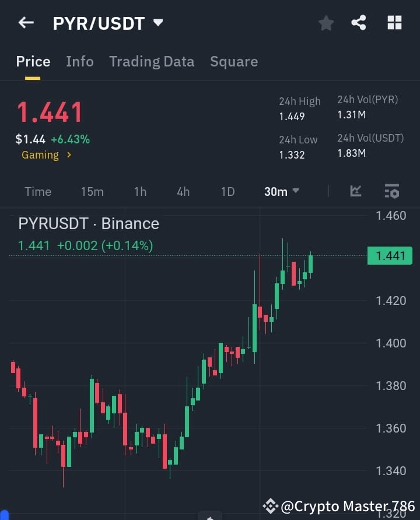Open the grid apps menu icon
The height and width of the screenshot is (520, 420).
pos(394,23)
